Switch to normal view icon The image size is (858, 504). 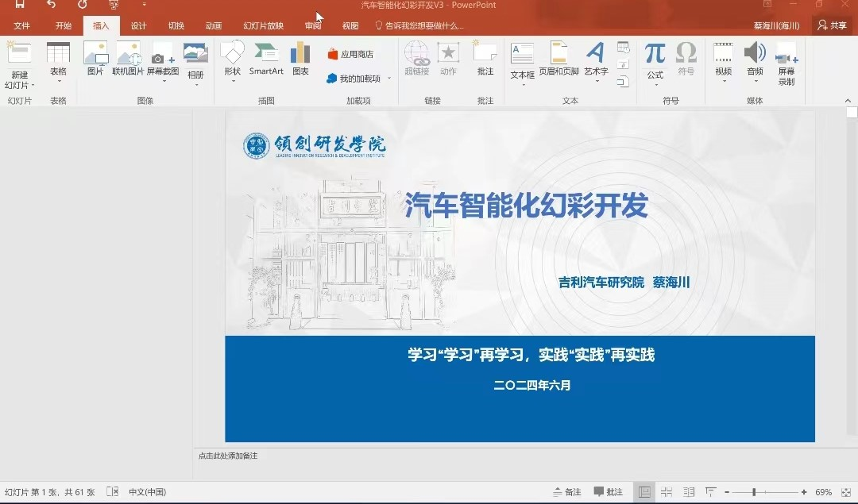coord(644,492)
